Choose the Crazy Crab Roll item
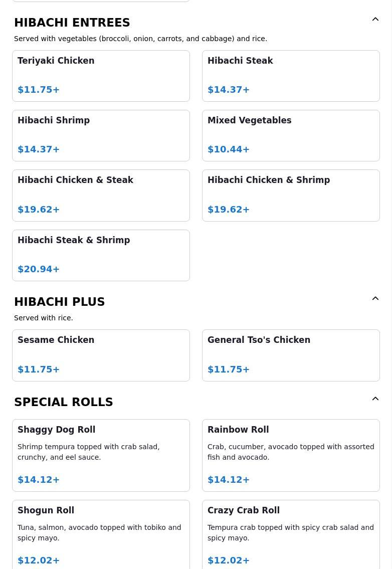Image resolution: width=392 pixels, height=569 pixels. coord(291,534)
